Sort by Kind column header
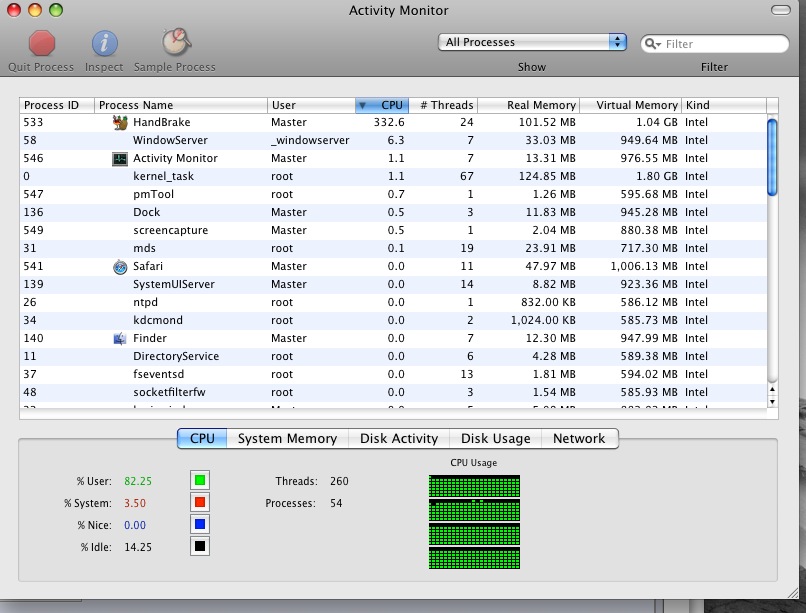 (724, 105)
